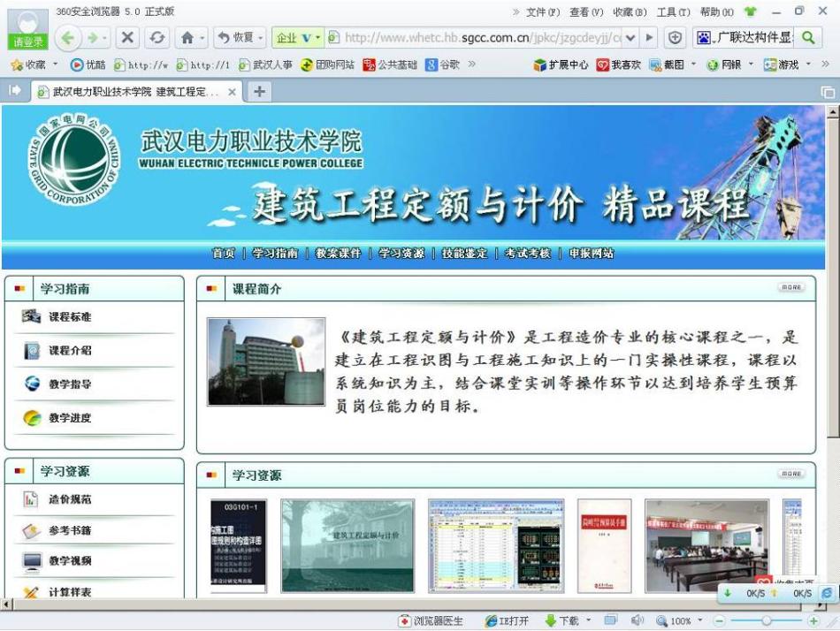The width and height of the screenshot is (840, 631).
Task: Go to 首页 in site navigation
Action: 224,253
